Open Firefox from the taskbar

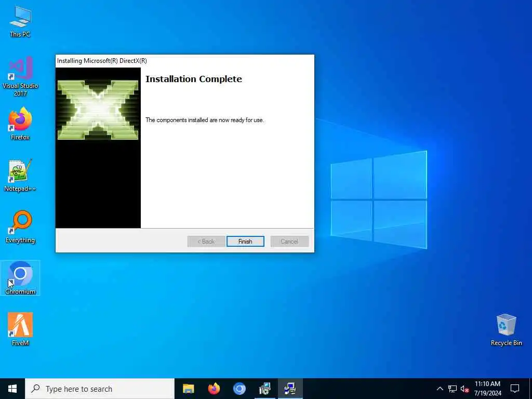coord(214,389)
